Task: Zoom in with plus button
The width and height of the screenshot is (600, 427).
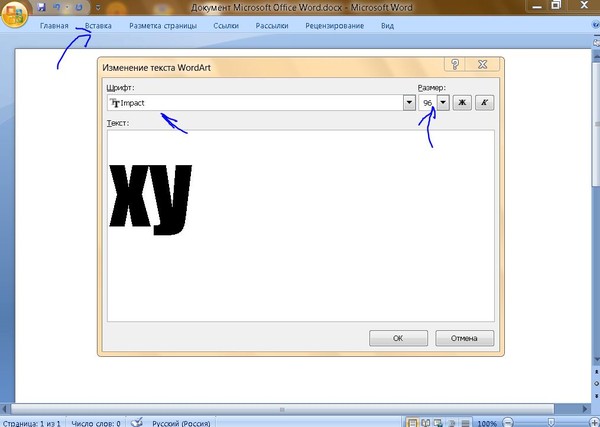Action: click(x=595, y=423)
